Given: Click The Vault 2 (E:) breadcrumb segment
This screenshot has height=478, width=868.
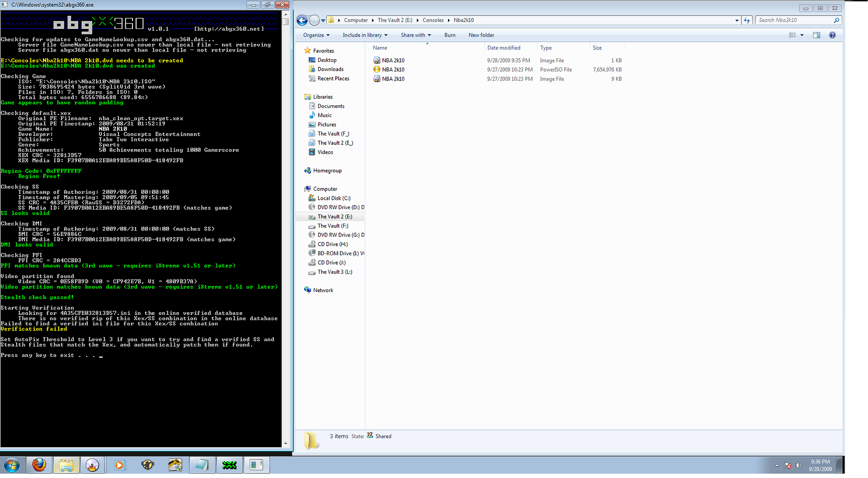Looking at the screenshot, I should (395, 20).
